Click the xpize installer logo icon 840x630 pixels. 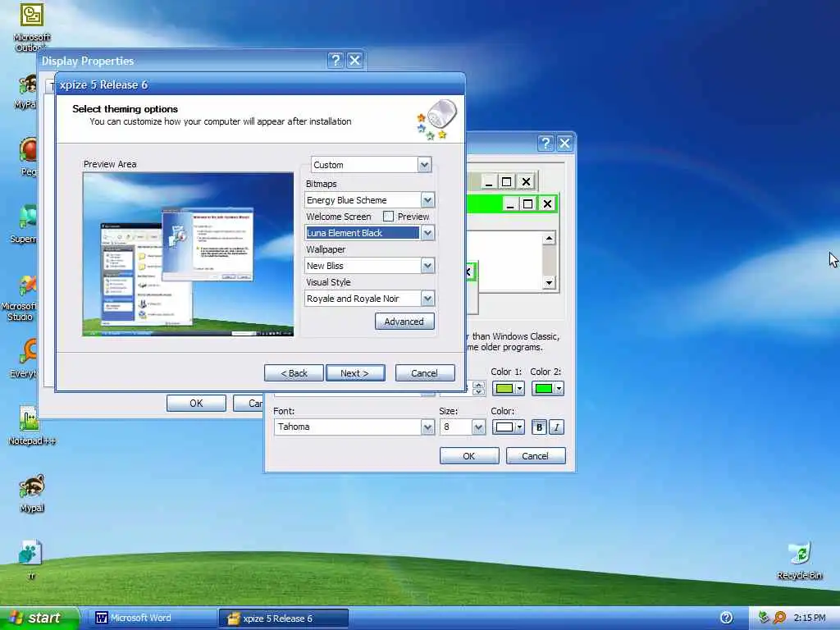437,119
